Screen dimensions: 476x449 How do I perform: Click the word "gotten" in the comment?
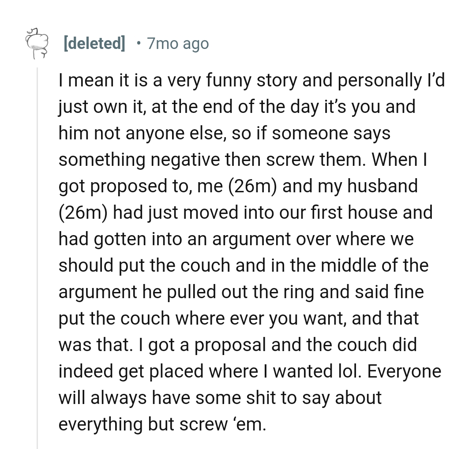click(x=118, y=239)
